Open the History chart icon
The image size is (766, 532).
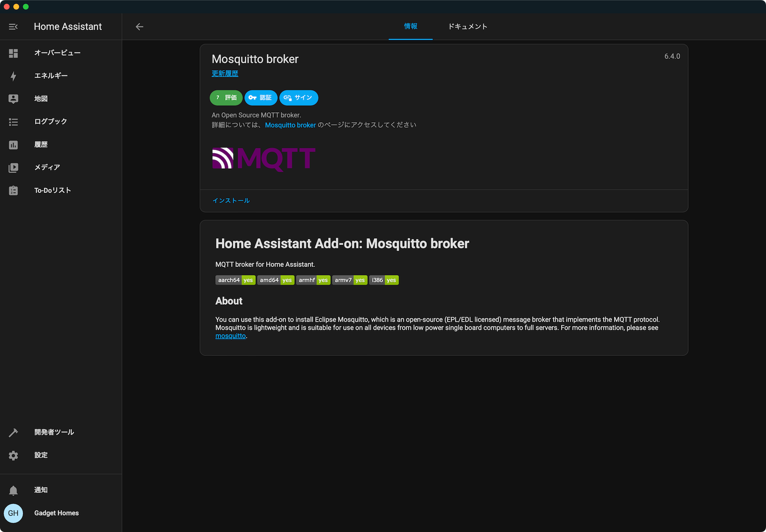(13, 145)
